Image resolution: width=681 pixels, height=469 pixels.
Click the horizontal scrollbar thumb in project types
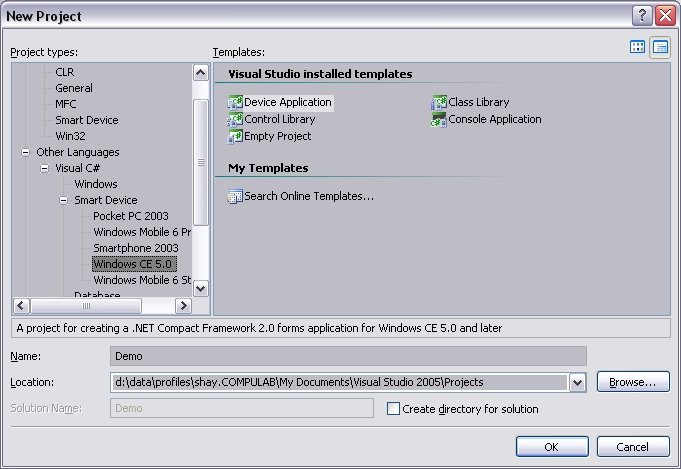(86, 306)
